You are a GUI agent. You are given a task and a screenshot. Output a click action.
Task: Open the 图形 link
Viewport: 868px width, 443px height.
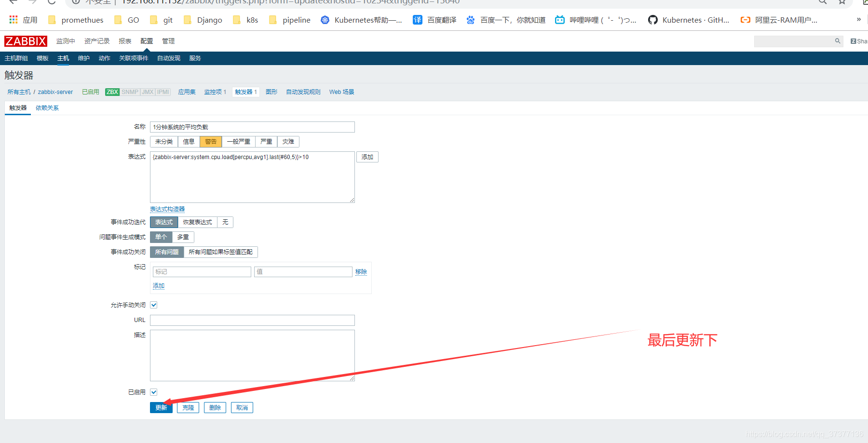[271, 92]
